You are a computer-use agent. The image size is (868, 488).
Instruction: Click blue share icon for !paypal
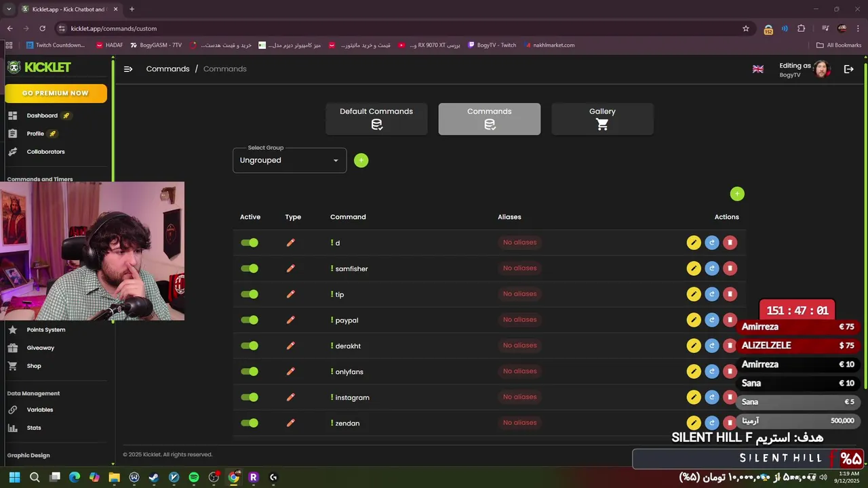712,320
